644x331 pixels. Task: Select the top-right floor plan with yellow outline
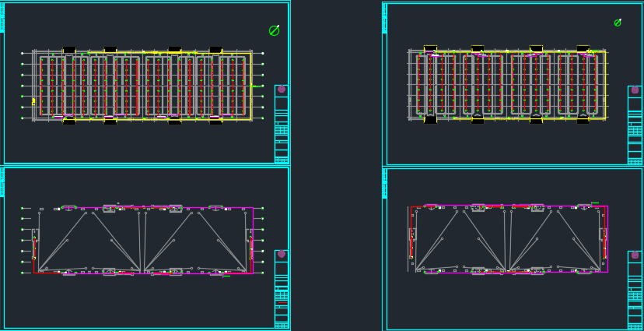click(x=508, y=84)
